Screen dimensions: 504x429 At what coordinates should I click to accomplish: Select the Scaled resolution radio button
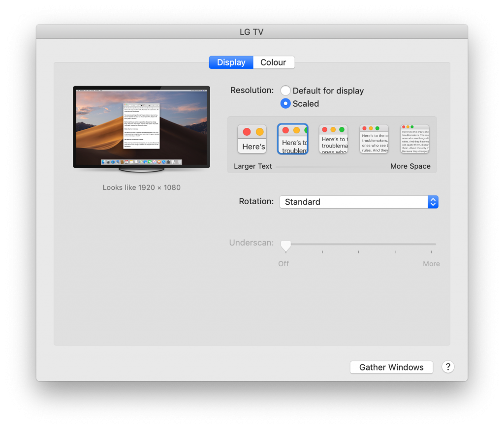[285, 104]
